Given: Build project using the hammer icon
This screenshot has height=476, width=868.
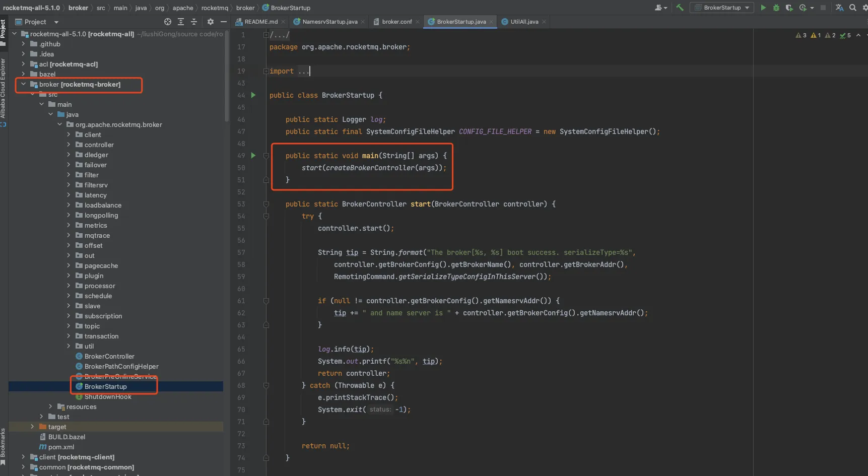Looking at the screenshot, I should [x=680, y=8].
